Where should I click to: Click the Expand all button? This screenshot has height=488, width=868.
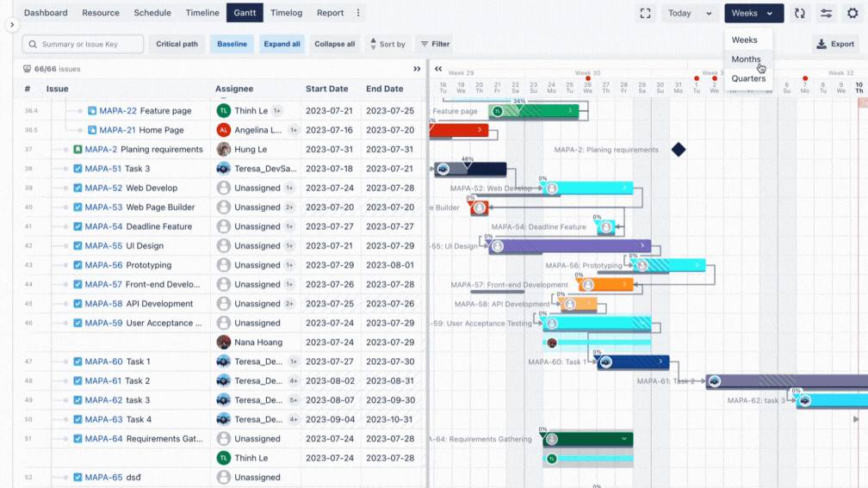point(282,44)
